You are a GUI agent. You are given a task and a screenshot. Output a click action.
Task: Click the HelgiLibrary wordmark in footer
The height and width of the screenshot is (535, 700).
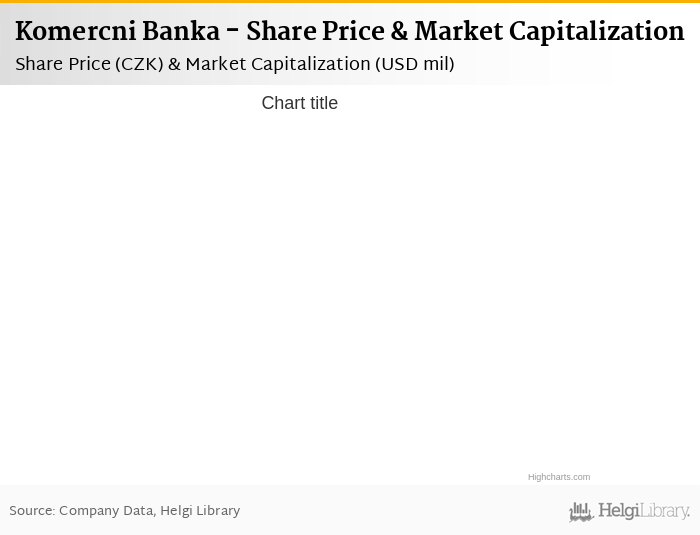pos(644,511)
